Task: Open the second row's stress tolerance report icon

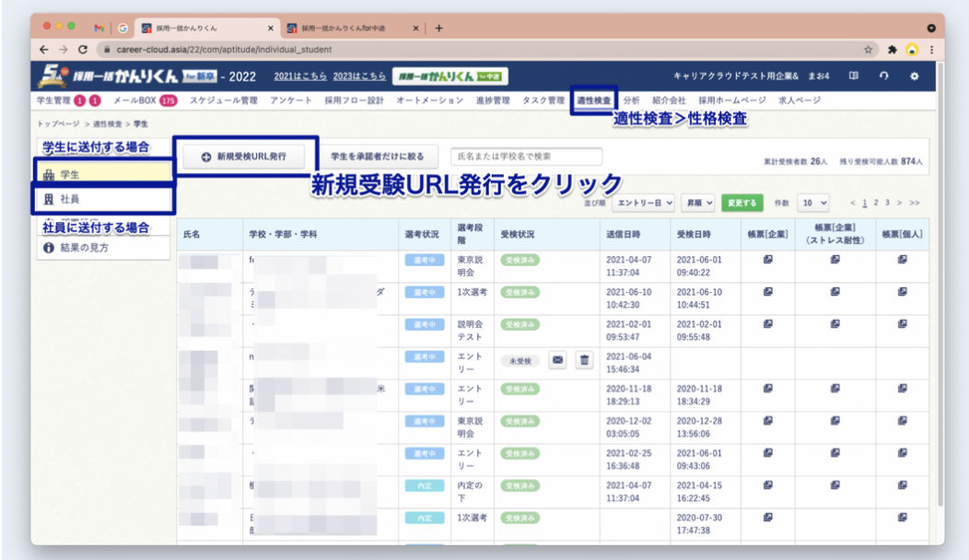Action: 835,292
